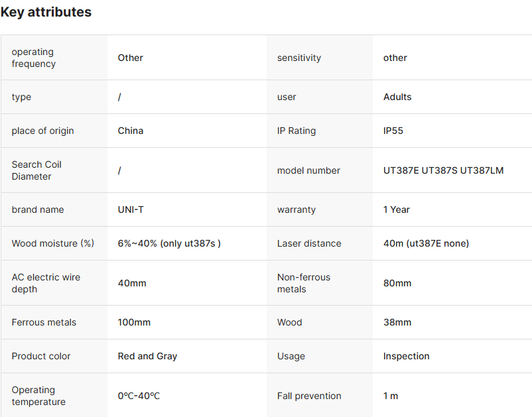
Task: Select the operating frequency label cell
Action: [34, 58]
